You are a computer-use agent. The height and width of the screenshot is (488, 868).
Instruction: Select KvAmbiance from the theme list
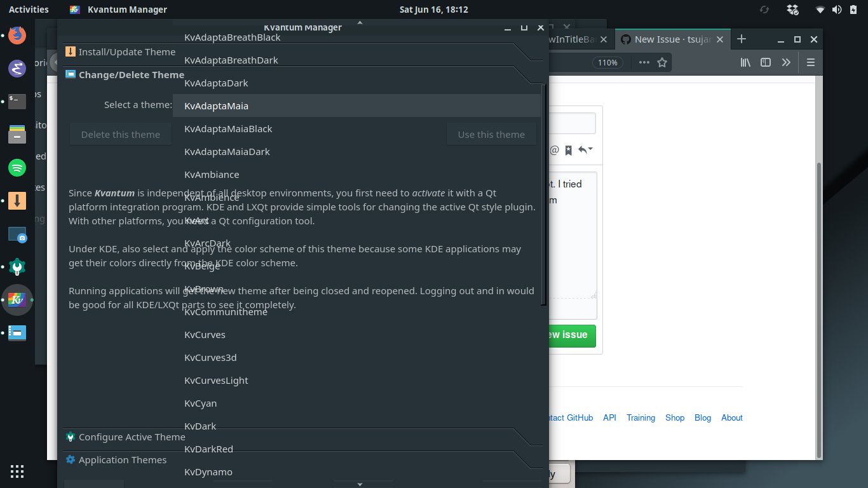tap(212, 174)
